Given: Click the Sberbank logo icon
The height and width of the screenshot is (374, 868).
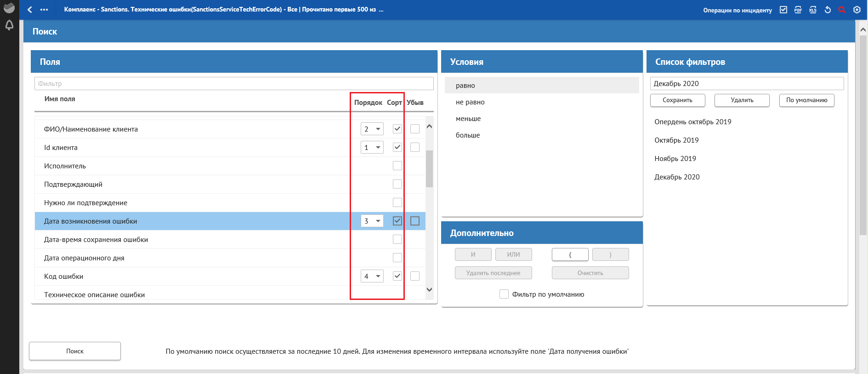Looking at the screenshot, I should click(9, 8).
